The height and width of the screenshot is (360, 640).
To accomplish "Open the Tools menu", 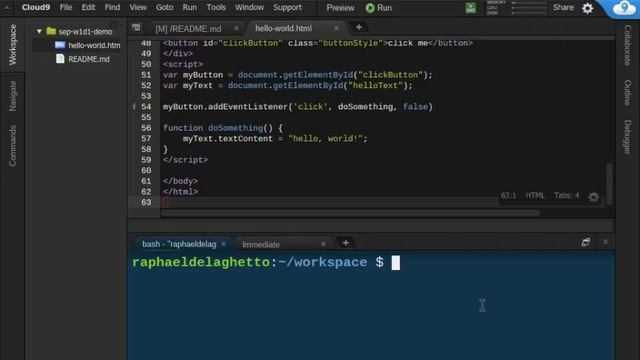I will coord(216,7).
